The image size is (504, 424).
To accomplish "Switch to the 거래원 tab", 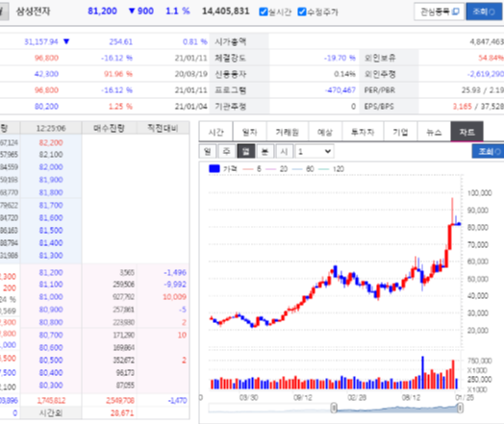I will point(287,132).
